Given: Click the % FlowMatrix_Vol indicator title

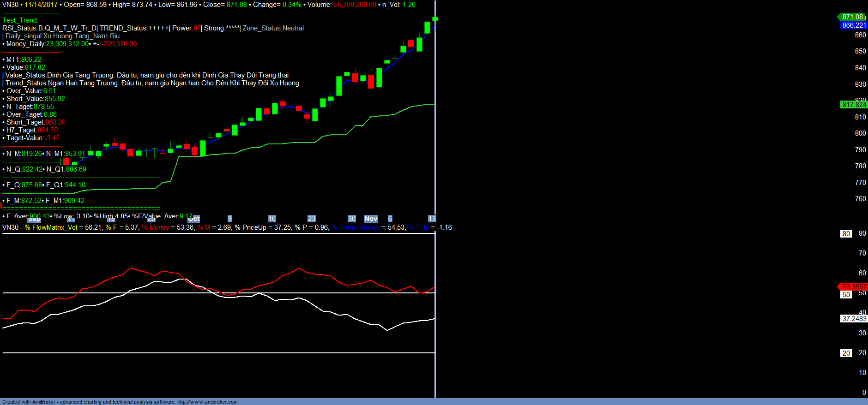Looking at the screenshot, I should pos(51,227).
